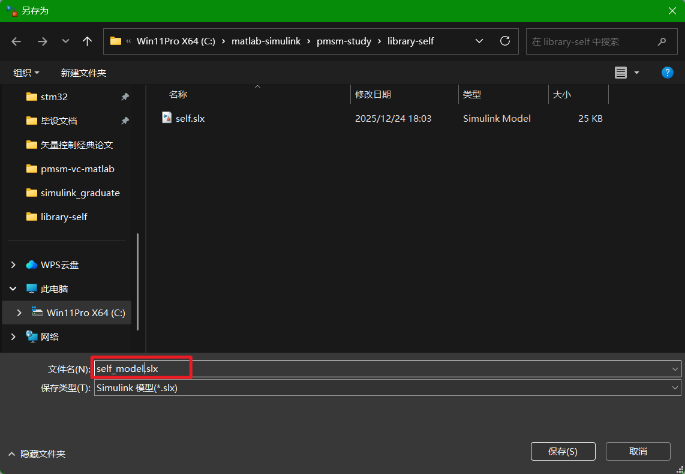Click 25 KB size cell
The width and height of the screenshot is (685, 474).
(590, 118)
